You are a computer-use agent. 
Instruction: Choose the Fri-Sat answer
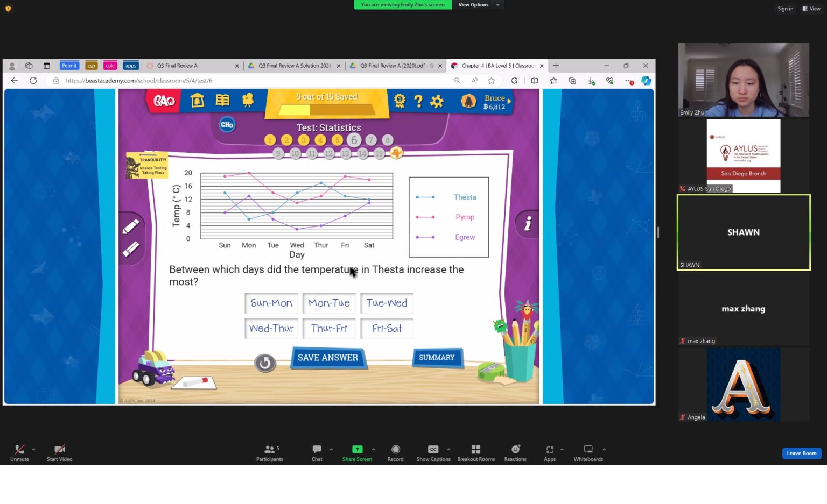coord(387,328)
